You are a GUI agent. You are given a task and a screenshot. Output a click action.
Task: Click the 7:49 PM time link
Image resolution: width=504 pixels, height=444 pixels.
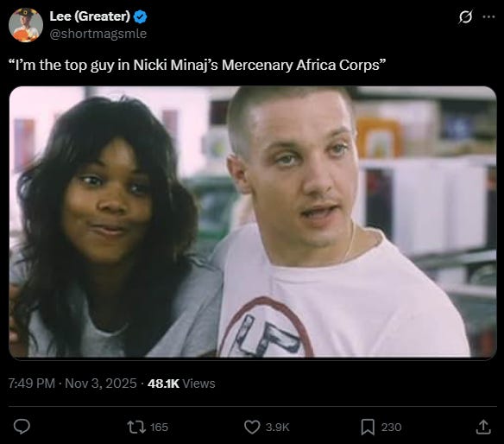pos(31,384)
